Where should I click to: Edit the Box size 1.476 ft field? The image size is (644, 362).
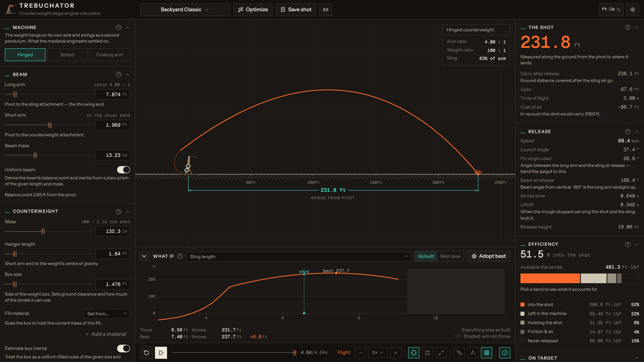(x=113, y=284)
